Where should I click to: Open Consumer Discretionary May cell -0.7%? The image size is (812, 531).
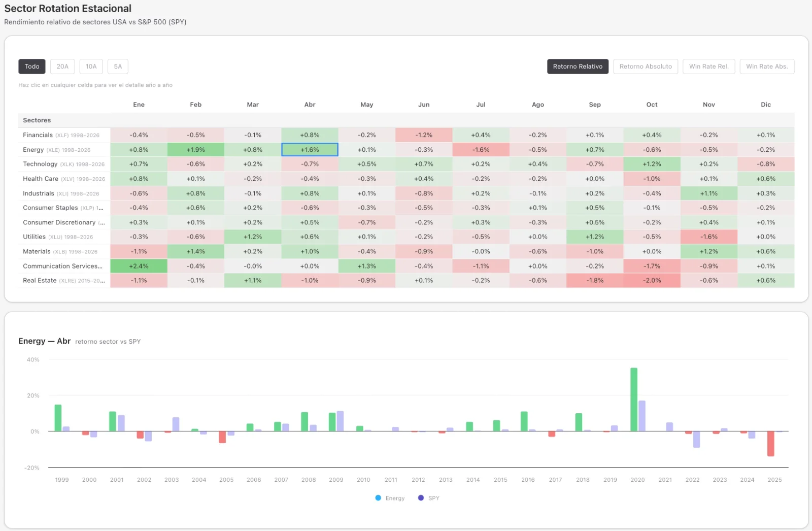point(367,222)
